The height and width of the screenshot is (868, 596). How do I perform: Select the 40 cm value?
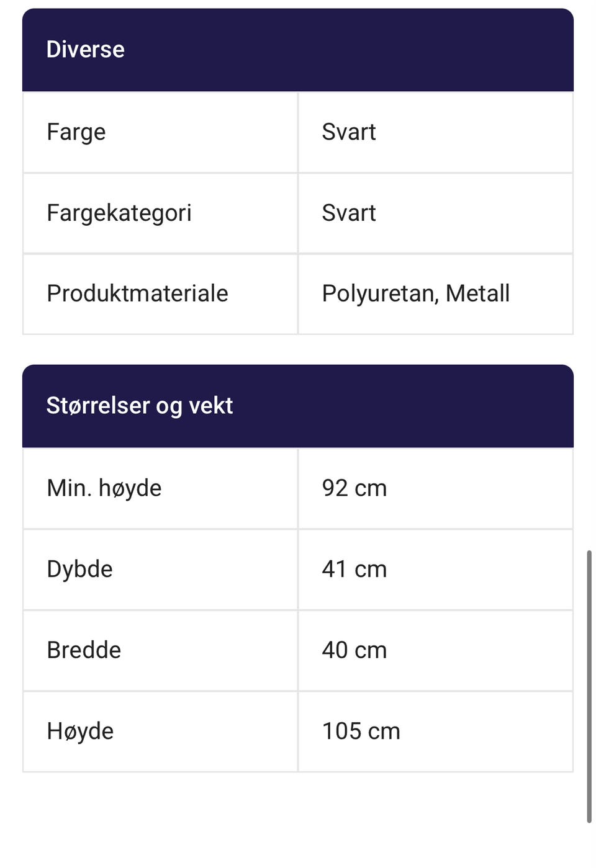(x=354, y=650)
